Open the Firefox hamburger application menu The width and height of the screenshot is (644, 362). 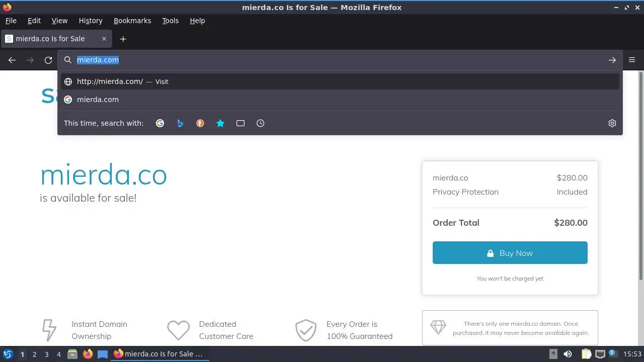[632, 60]
